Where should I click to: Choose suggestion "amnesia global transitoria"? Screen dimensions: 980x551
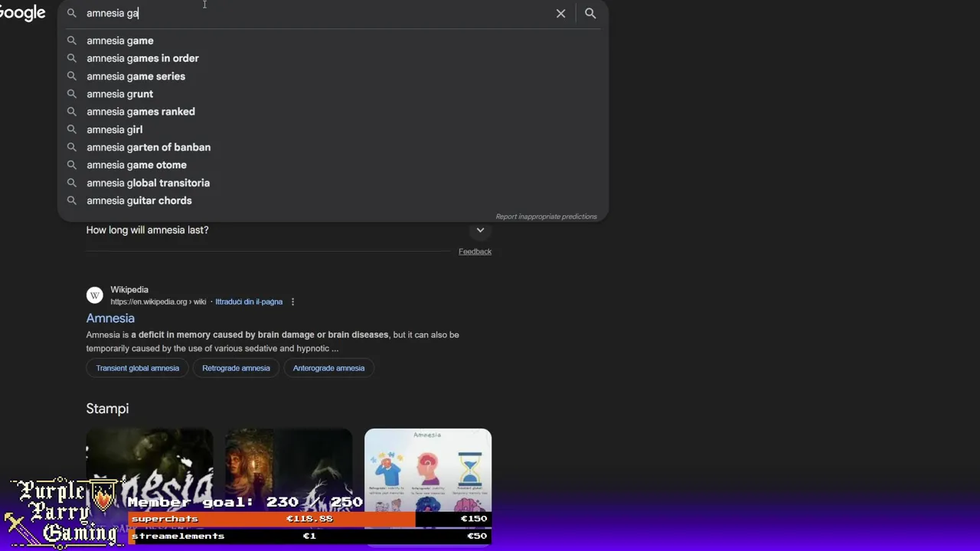pyautogui.click(x=333, y=183)
